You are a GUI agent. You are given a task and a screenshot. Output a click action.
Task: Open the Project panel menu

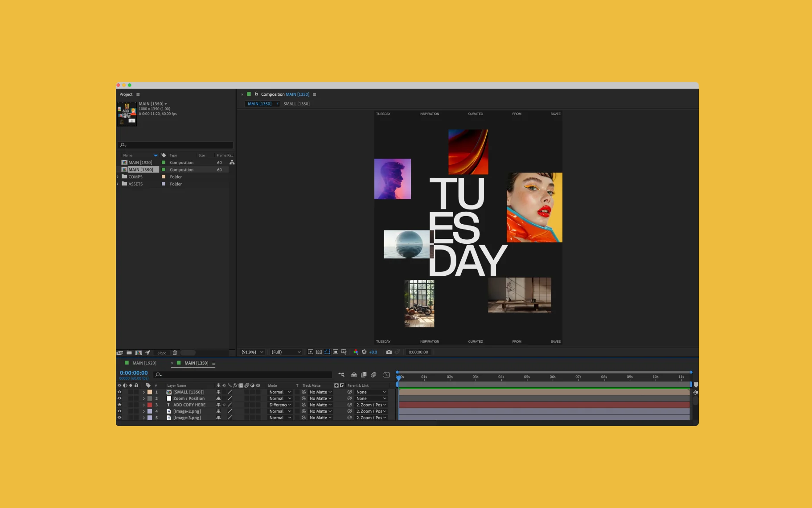click(x=138, y=94)
